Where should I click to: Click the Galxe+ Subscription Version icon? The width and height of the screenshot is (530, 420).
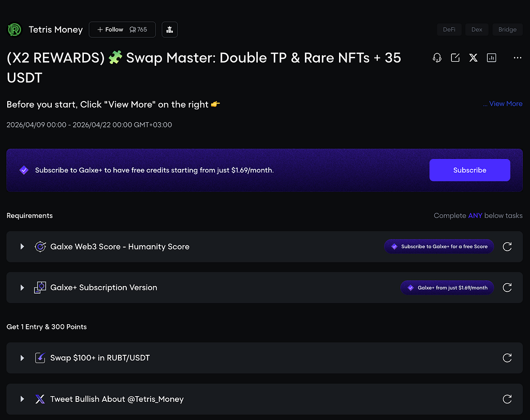40,287
